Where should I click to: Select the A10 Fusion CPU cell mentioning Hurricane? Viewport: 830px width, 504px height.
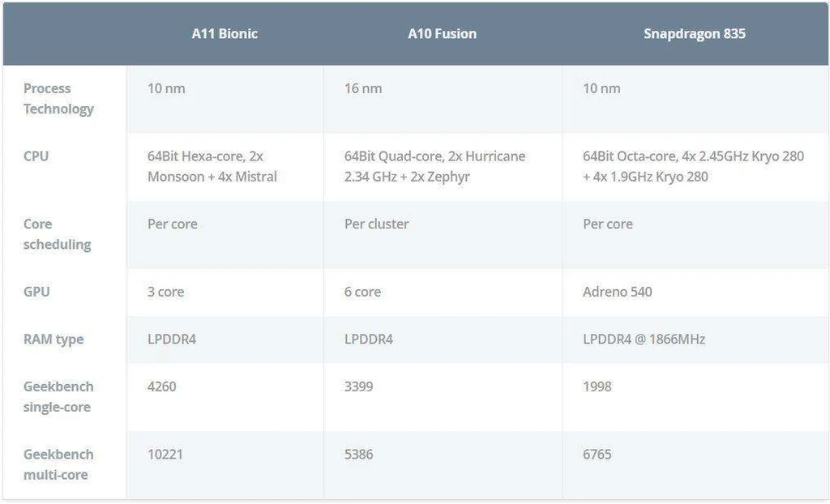click(x=434, y=166)
